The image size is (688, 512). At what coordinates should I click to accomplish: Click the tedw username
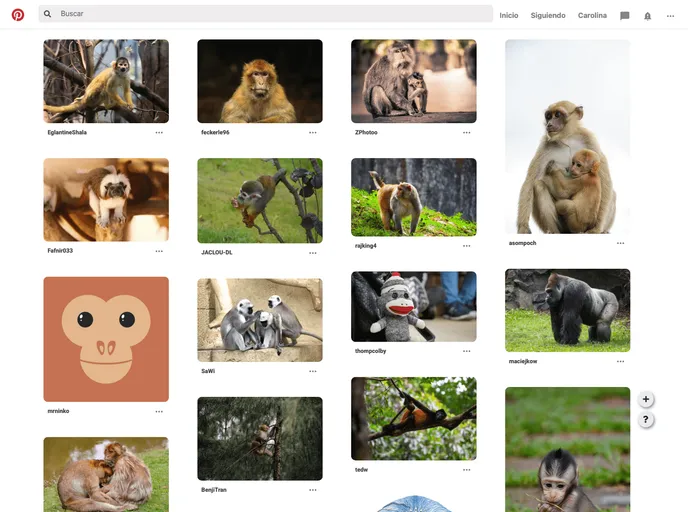pyautogui.click(x=361, y=469)
